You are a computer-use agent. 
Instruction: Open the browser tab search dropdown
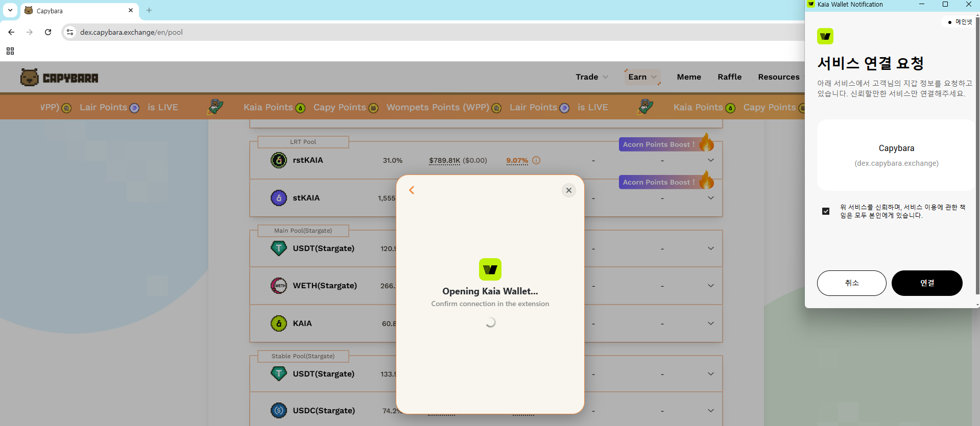10,10
